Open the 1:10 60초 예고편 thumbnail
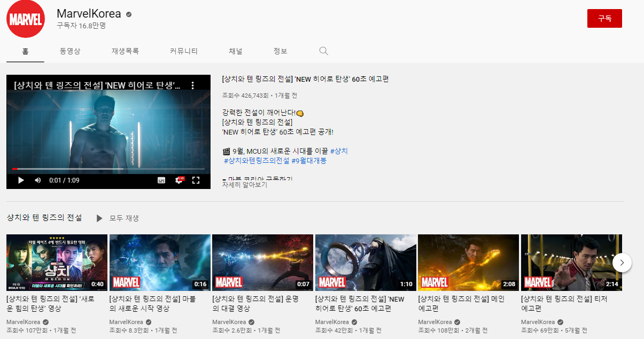The image size is (644, 339). (x=366, y=263)
